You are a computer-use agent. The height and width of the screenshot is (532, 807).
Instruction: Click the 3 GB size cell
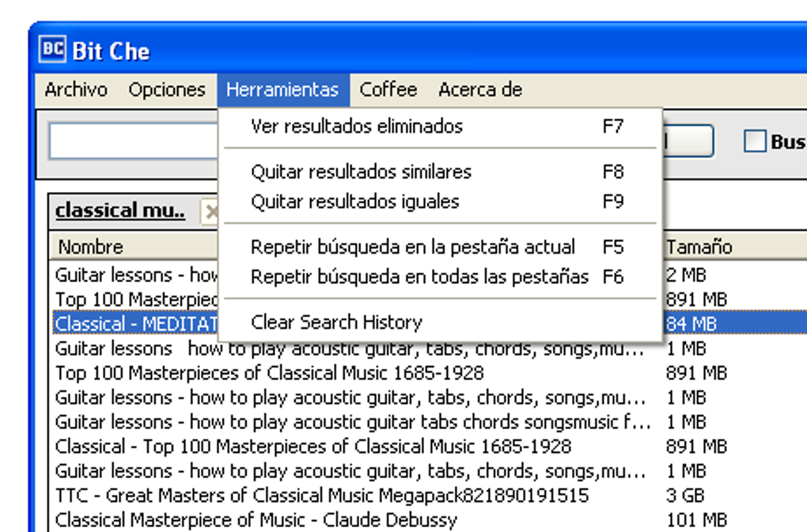685,496
